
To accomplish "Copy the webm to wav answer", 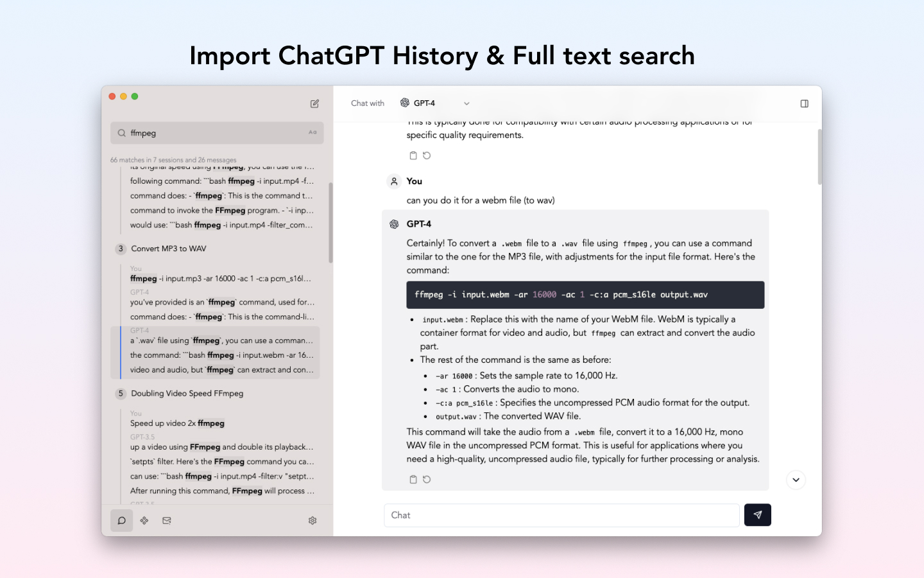I will pyautogui.click(x=413, y=479).
